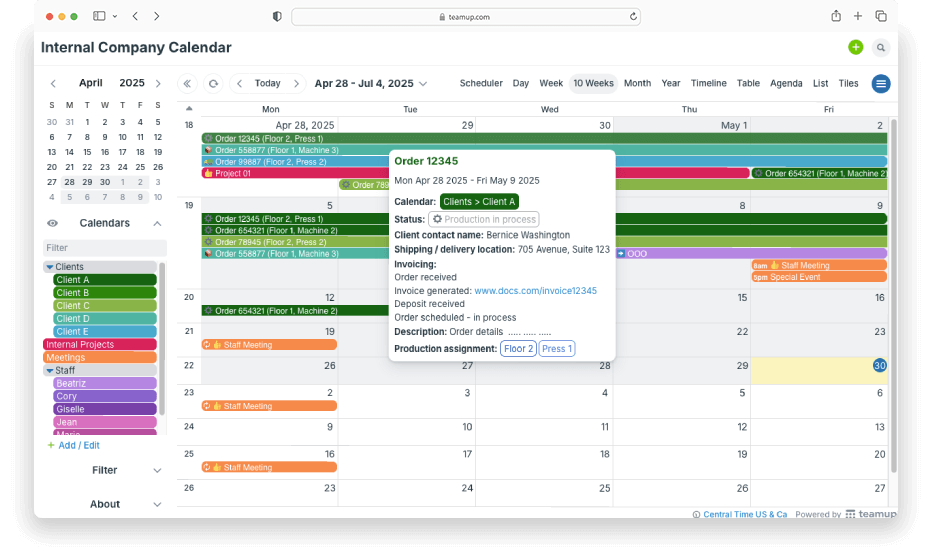The image size is (932, 559).
Task: Open the blue hamburger menu icon
Action: coord(881,84)
